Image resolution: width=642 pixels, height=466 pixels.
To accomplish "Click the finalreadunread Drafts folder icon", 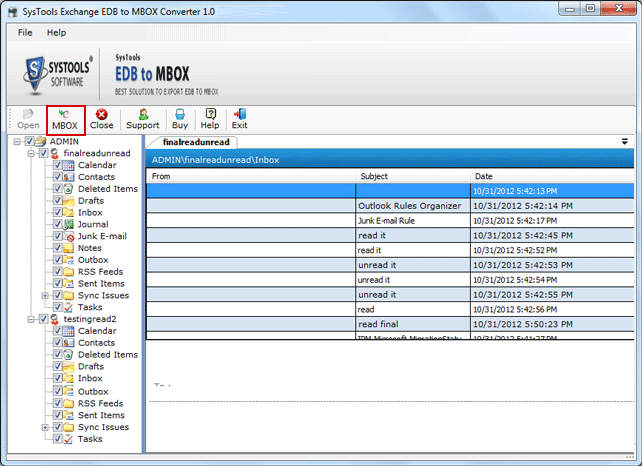I will click(x=68, y=201).
